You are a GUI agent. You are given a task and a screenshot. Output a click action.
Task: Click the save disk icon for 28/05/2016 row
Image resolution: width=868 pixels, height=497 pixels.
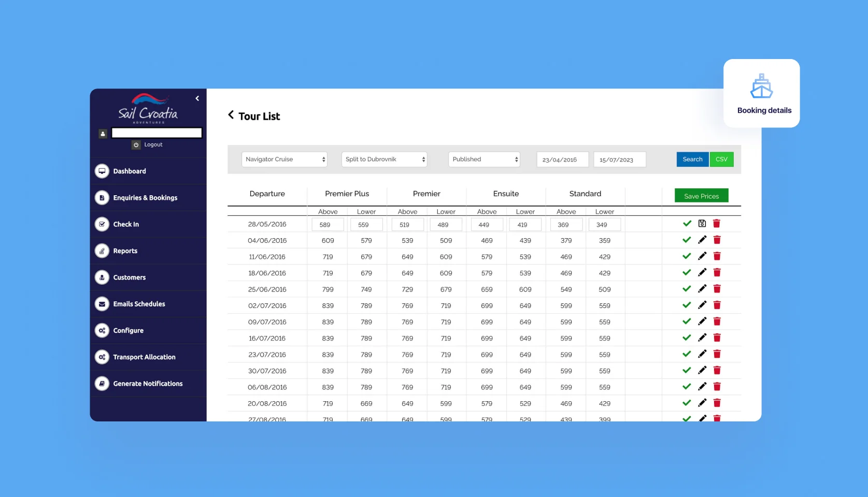[702, 224]
